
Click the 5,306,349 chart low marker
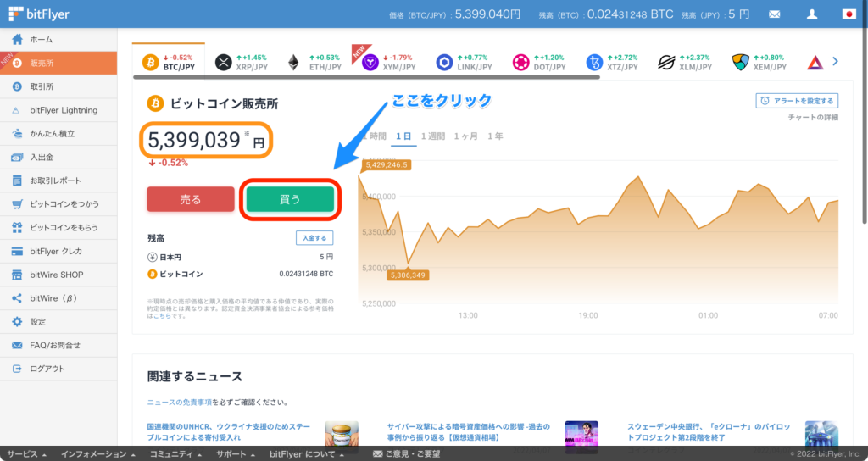[x=408, y=275]
